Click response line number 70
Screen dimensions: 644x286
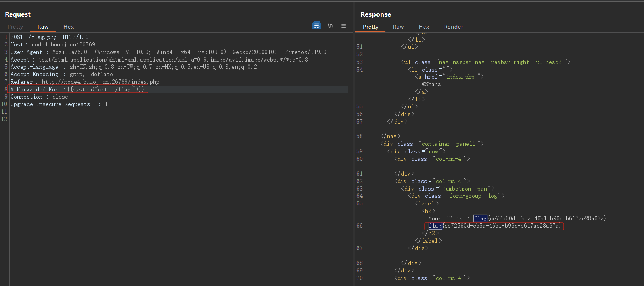click(360, 278)
